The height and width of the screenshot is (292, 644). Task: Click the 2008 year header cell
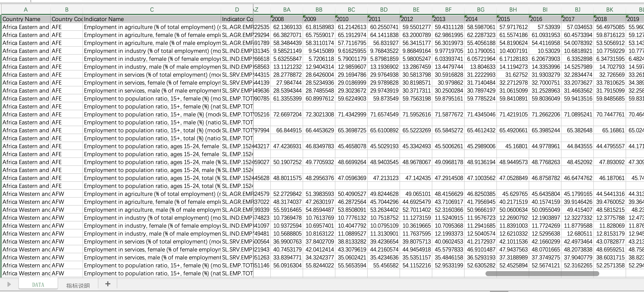286,19
